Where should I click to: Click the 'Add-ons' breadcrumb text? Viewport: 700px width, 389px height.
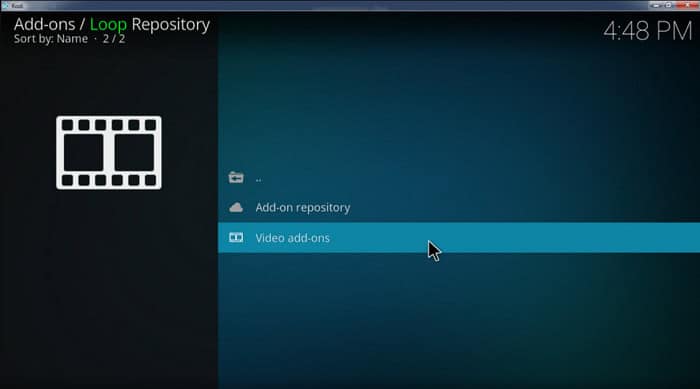44,25
